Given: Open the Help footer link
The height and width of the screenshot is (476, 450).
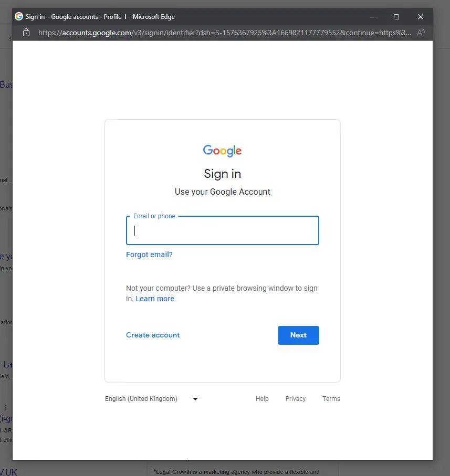Looking at the screenshot, I should click(262, 398).
